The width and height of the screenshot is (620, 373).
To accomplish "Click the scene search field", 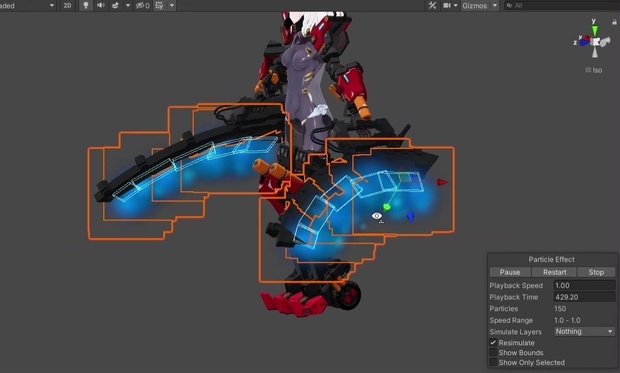I will pyautogui.click(x=561, y=6).
